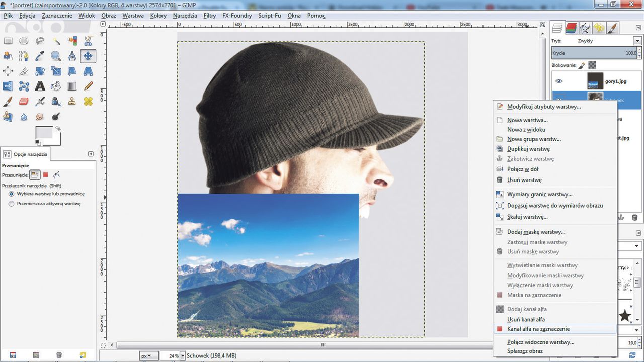Select the Crop tool
The image size is (644, 362).
point(24,71)
